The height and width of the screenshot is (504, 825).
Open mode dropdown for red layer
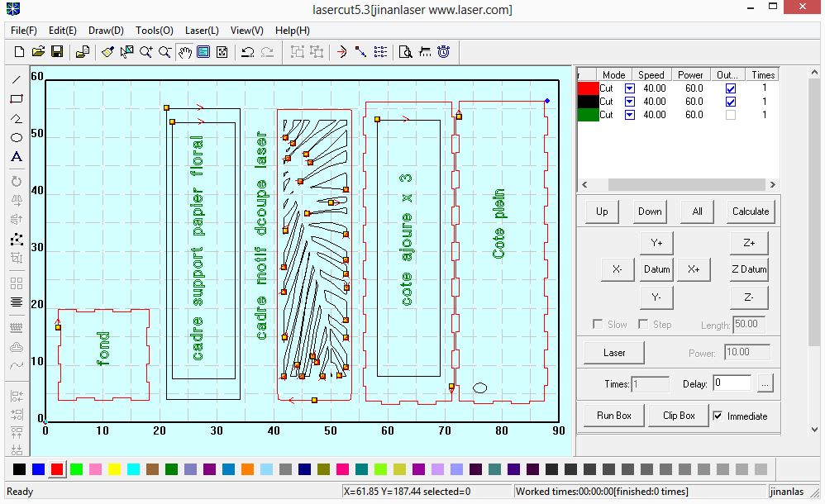pyautogui.click(x=629, y=88)
